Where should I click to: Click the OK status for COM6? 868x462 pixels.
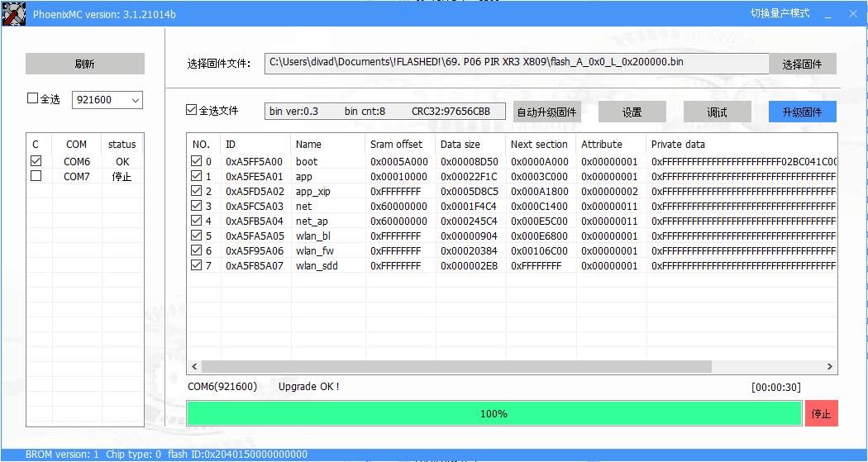[122, 161]
